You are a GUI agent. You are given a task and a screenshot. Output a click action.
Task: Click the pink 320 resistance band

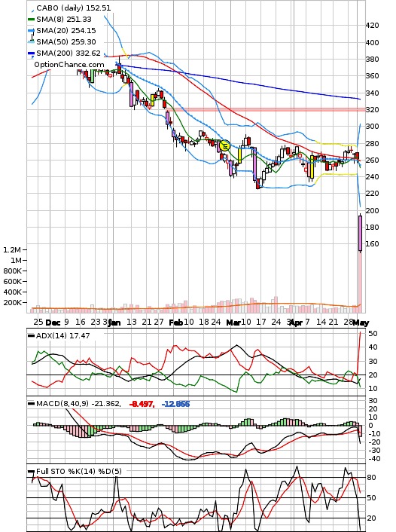(272, 109)
